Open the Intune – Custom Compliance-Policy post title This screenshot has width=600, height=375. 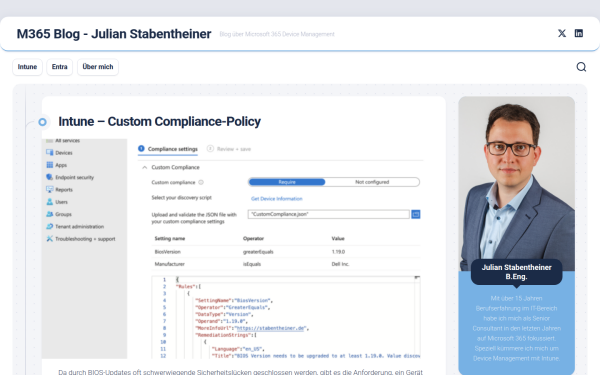(160, 122)
